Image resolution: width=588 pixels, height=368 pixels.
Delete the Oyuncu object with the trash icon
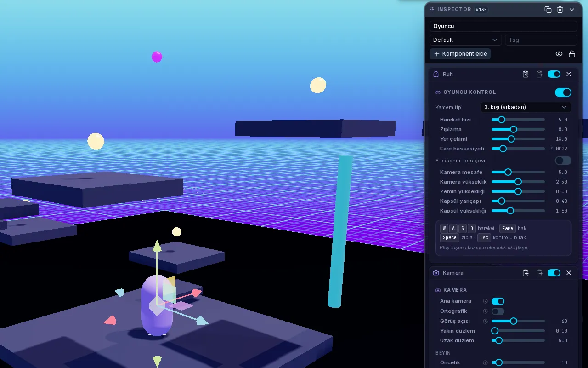(x=560, y=10)
